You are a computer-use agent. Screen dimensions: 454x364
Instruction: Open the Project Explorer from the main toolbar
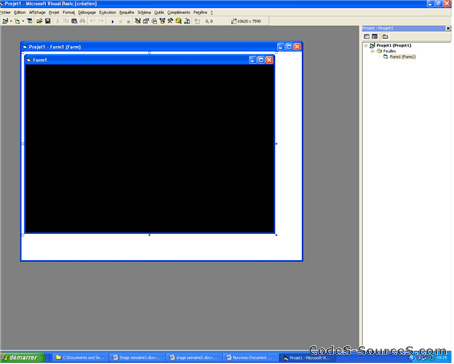138,21
